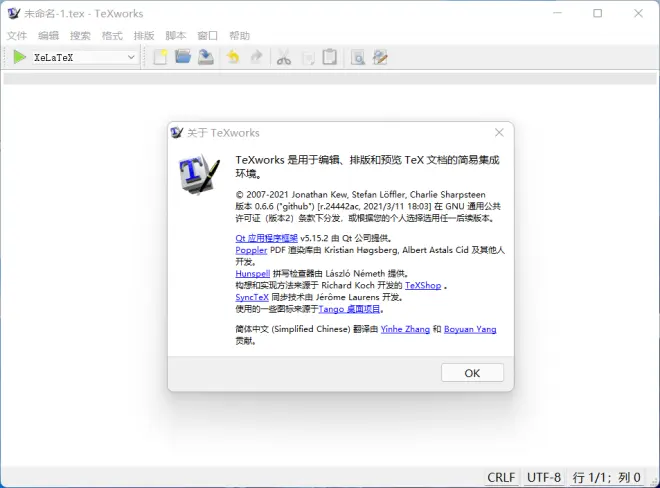The image size is (660, 488).
Task: Open a file using the folder icon
Action: (183, 56)
